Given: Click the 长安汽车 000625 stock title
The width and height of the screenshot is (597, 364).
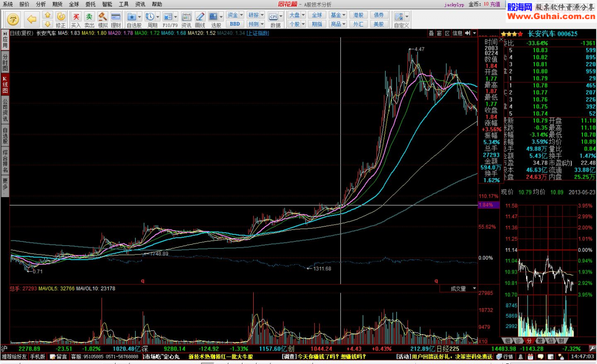Looking at the screenshot, I should pyautogui.click(x=553, y=34).
